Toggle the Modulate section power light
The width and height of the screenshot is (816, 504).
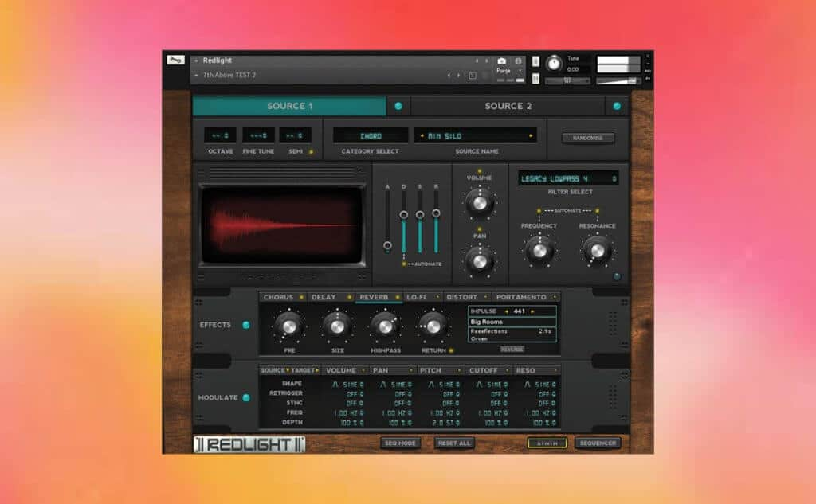(x=245, y=397)
